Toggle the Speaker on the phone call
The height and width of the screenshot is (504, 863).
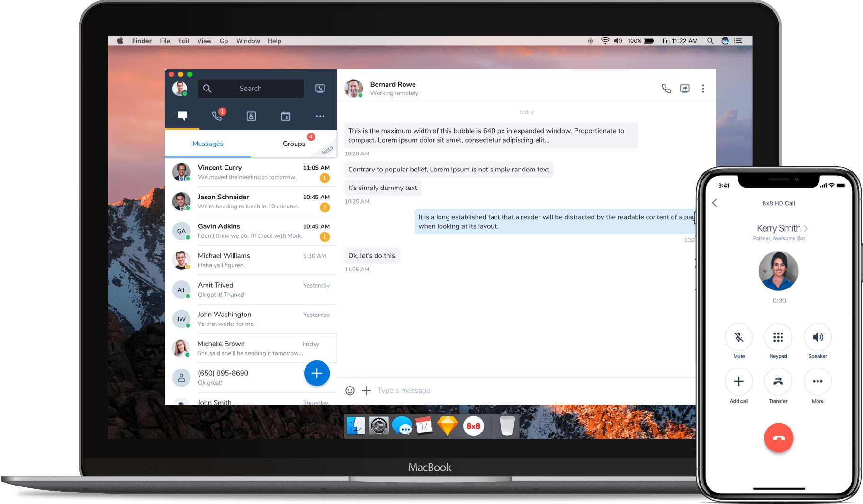click(x=818, y=337)
